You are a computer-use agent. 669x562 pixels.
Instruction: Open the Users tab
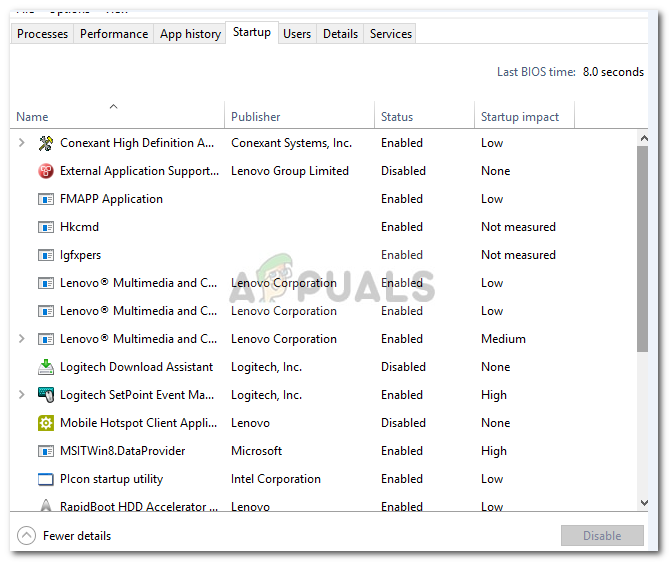pos(297,34)
